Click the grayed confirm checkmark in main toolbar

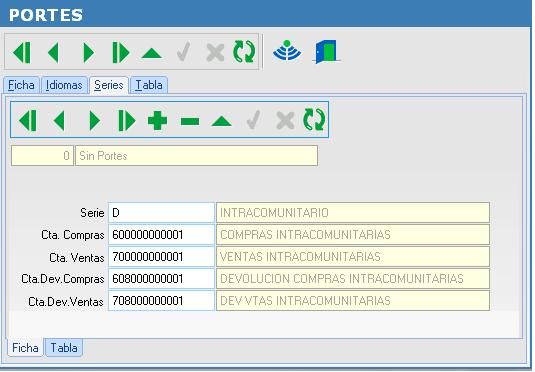[184, 52]
